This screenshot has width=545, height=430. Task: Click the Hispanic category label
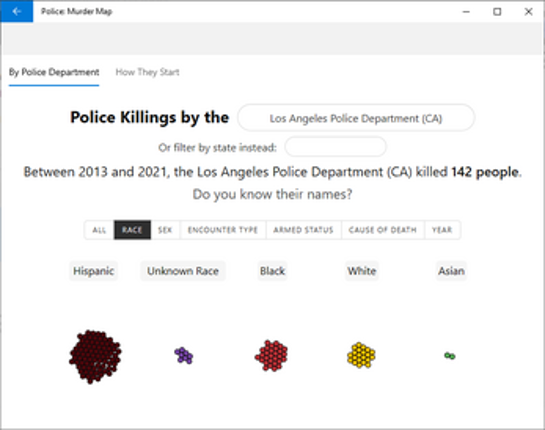click(93, 271)
